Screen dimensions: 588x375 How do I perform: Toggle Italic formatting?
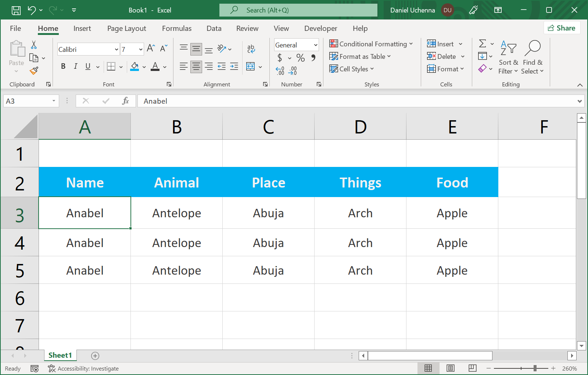(x=75, y=66)
